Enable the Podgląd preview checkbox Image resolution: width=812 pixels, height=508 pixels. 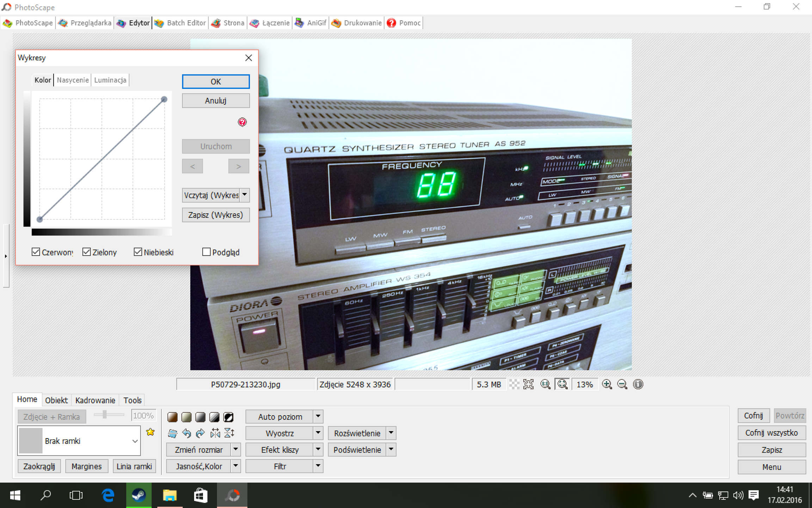pyautogui.click(x=207, y=252)
